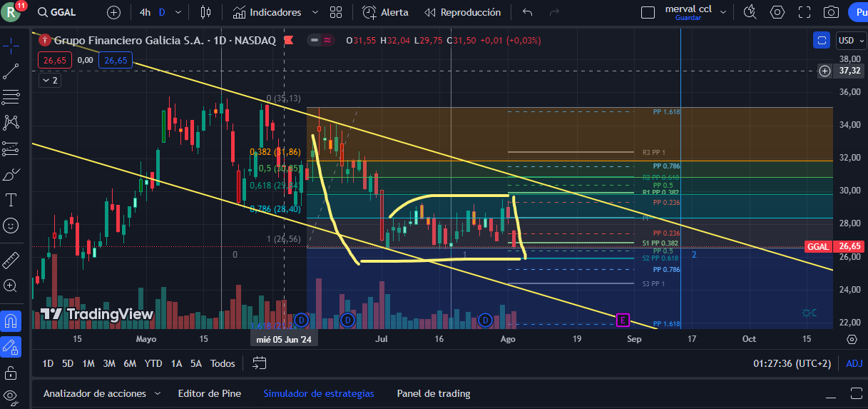The height and width of the screenshot is (409, 868).
Task: Enter fullscreen mode
Action: (x=805, y=12)
